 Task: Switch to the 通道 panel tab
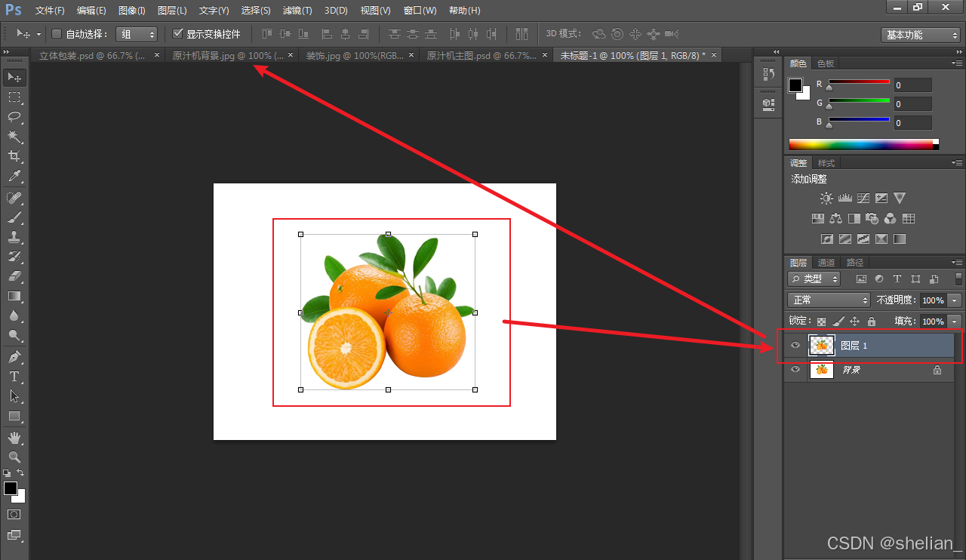click(826, 262)
